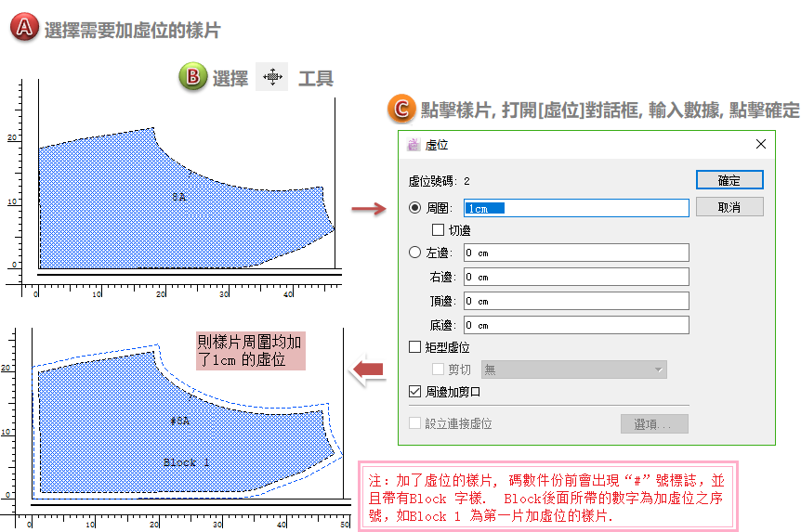Click the 周圍 input field with 1cm

(x=575, y=208)
